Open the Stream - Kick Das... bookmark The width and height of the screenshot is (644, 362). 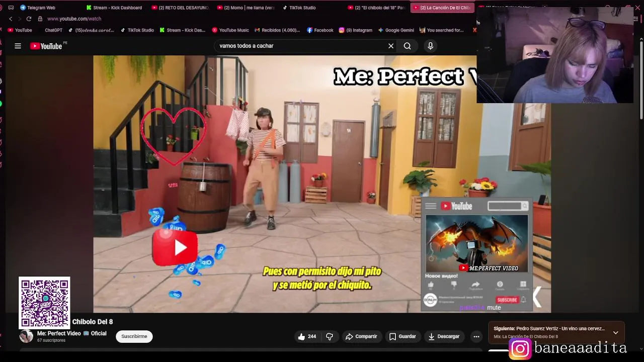click(183, 30)
